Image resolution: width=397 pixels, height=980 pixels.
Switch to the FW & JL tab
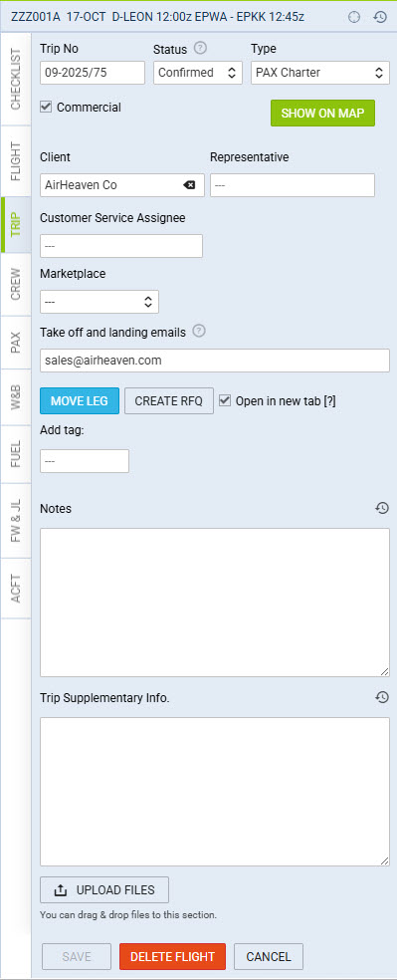click(16, 521)
